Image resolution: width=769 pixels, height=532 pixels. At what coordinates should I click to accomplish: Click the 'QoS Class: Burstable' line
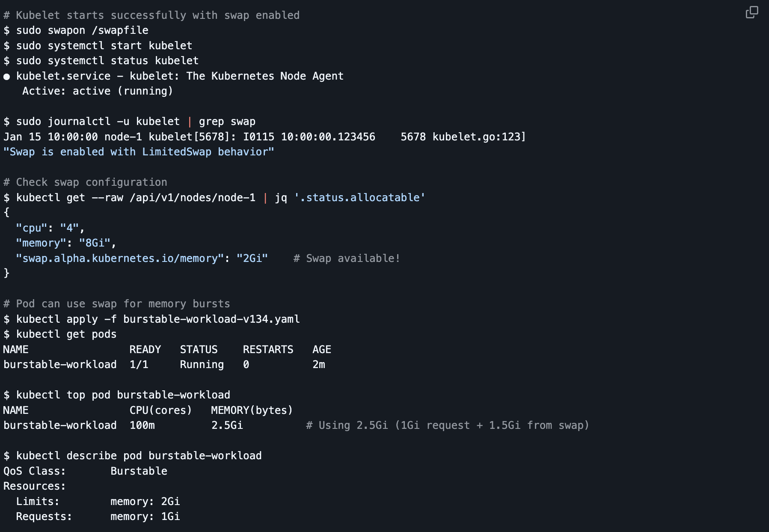click(x=85, y=471)
